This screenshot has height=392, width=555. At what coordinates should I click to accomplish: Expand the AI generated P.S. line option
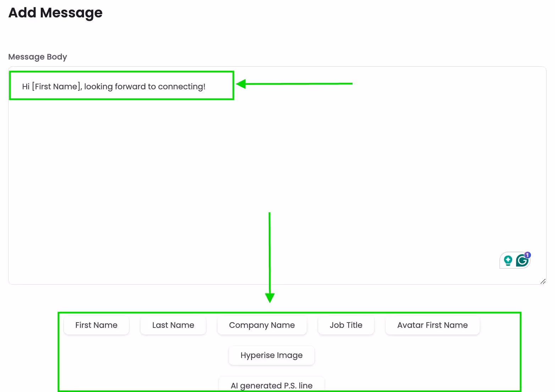coord(271,386)
